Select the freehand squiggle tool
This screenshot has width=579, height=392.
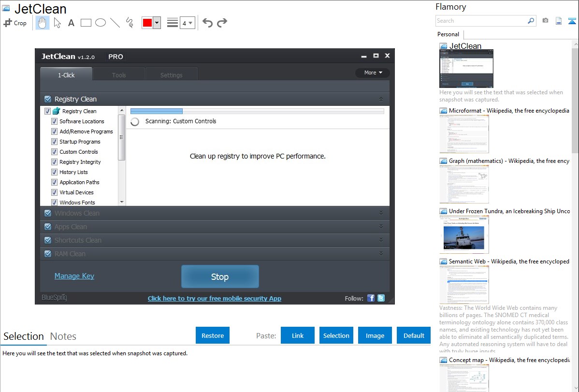click(130, 23)
